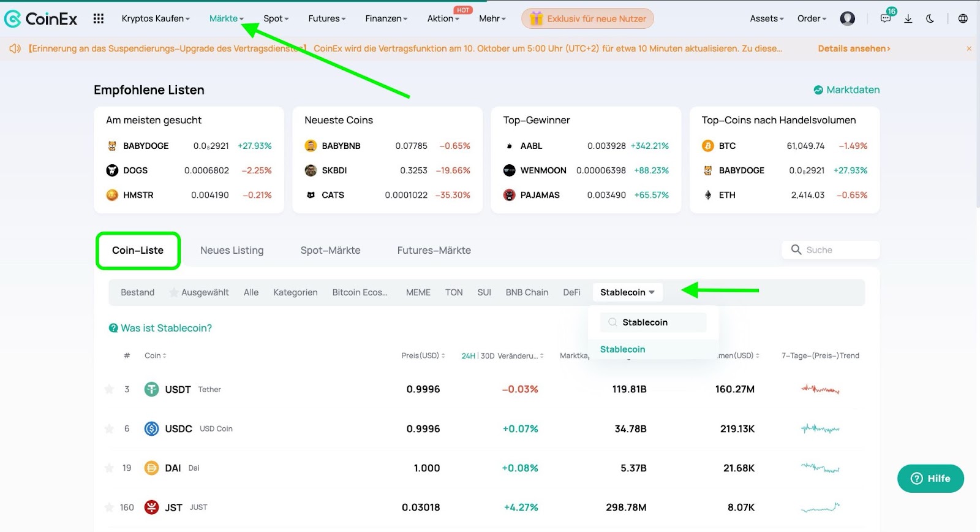Click the DAI coin logo in list

[x=151, y=468]
